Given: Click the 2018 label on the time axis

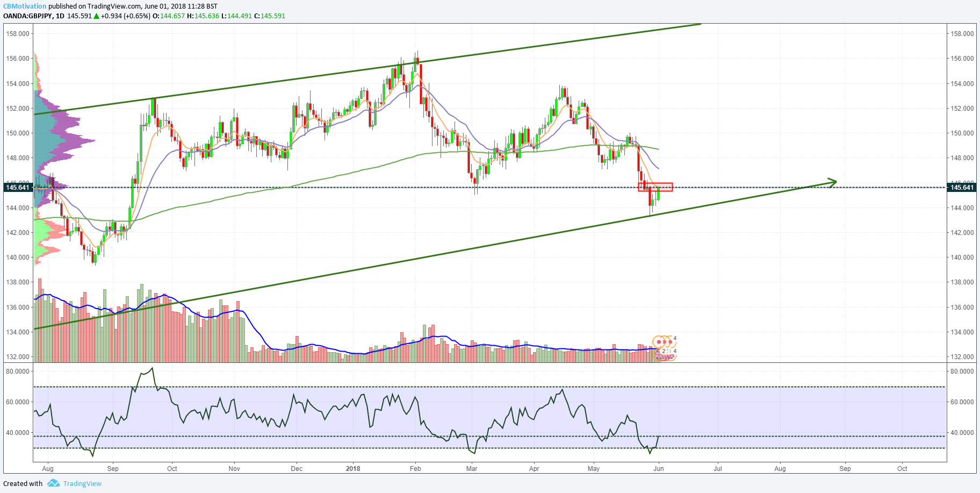Looking at the screenshot, I should [353, 469].
